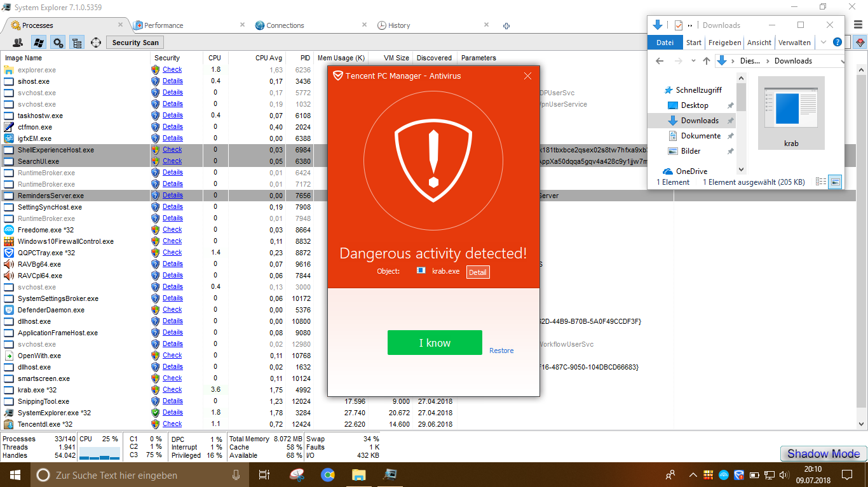Open Detail for krab.exe threat
This screenshot has height=487, width=868.
(478, 272)
